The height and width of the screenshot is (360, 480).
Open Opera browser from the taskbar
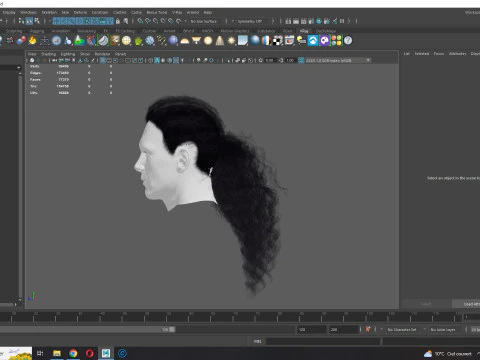coord(90,353)
